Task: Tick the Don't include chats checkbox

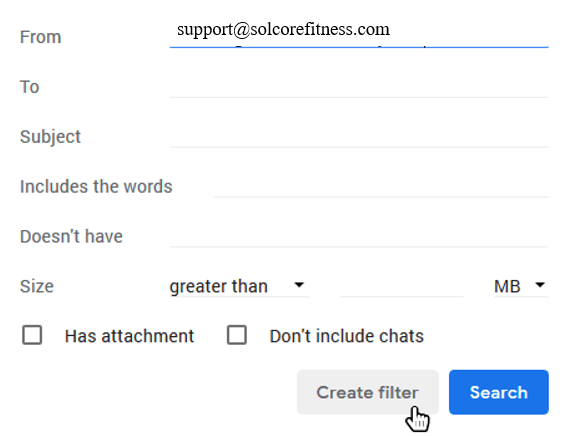Action: pyautogui.click(x=237, y=335)
